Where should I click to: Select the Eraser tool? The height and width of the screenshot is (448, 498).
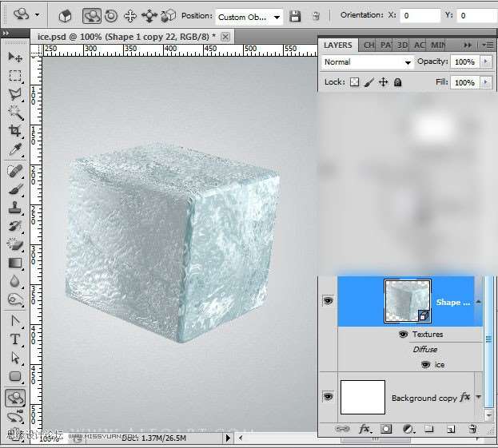point(15,245)
